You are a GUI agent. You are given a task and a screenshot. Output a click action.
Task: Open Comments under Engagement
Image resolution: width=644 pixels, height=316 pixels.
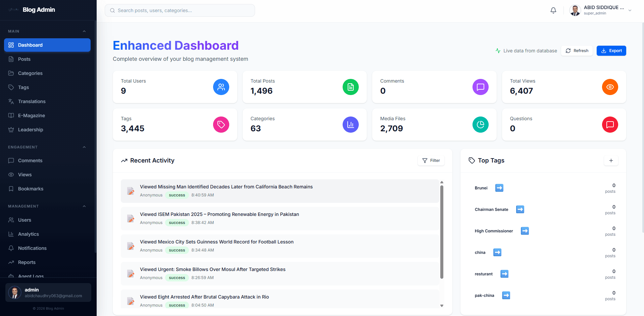click(x=47, y=161)
